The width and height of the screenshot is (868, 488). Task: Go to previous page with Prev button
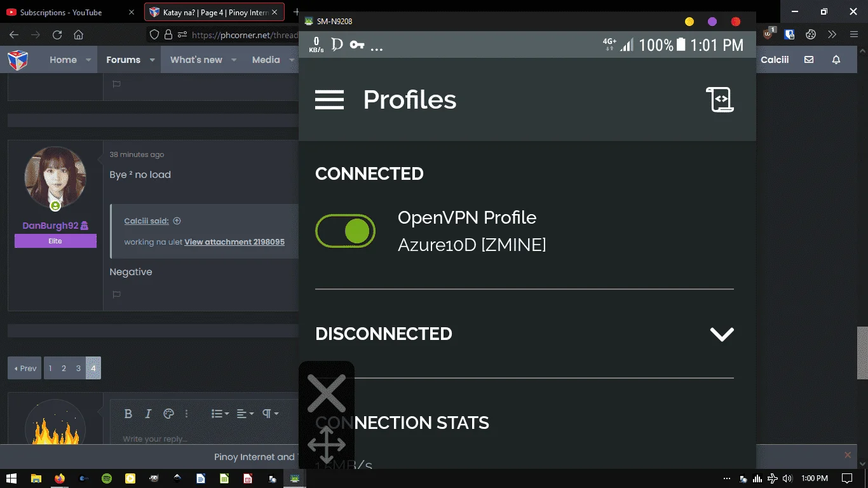[25, 368]
